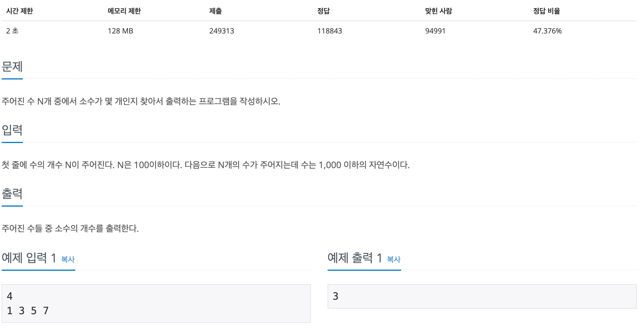Screen dimensions: 644x329
Task: Click the 복사 link beside 예제 입력 1
Action: pyautogui.click(x=68, y=260)
